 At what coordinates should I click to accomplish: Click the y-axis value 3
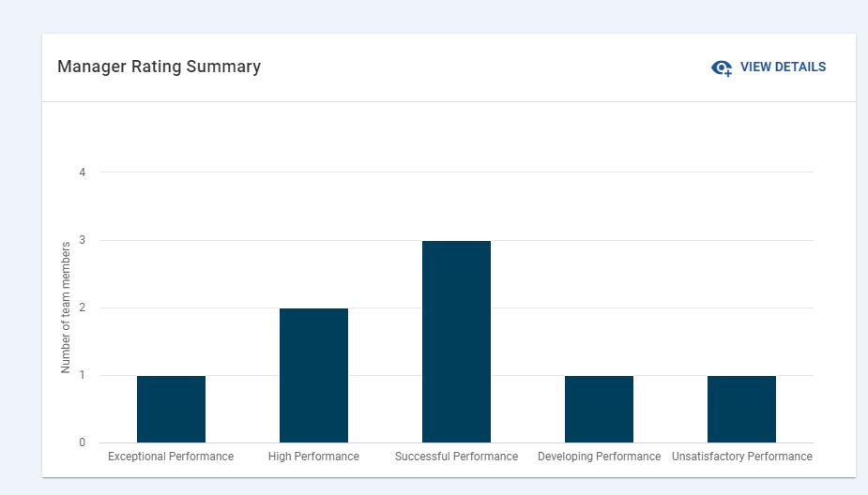pos(83,240)
